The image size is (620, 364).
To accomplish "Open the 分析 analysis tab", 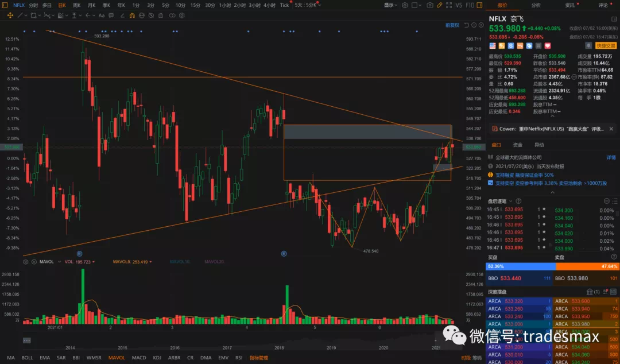I will pyautogui.click(x=536, y=5).
